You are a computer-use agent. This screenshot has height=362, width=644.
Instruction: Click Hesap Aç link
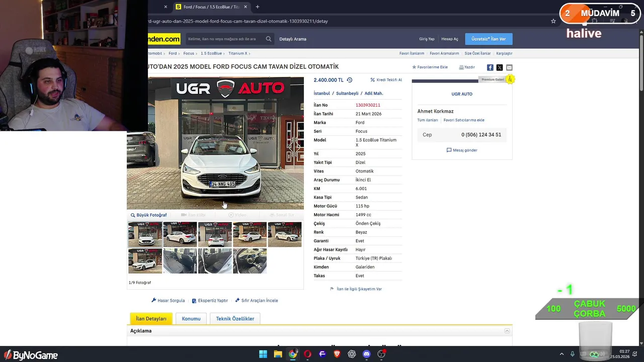click(450, 39)
